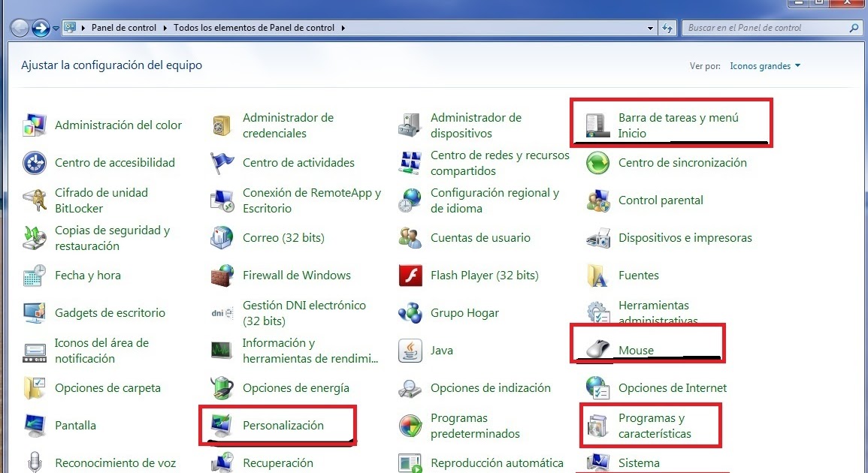Open Centro de redes y recursos compartidos

click(500, 162)
